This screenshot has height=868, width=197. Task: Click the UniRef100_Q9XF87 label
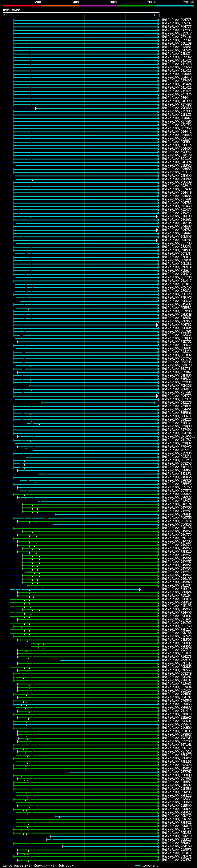(176, 860)
